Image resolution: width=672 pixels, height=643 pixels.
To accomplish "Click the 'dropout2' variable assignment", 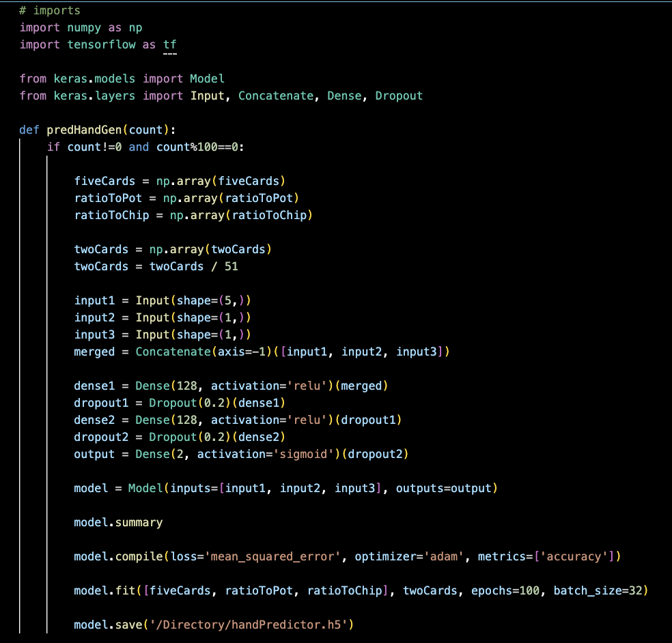I will click(101, 437).
